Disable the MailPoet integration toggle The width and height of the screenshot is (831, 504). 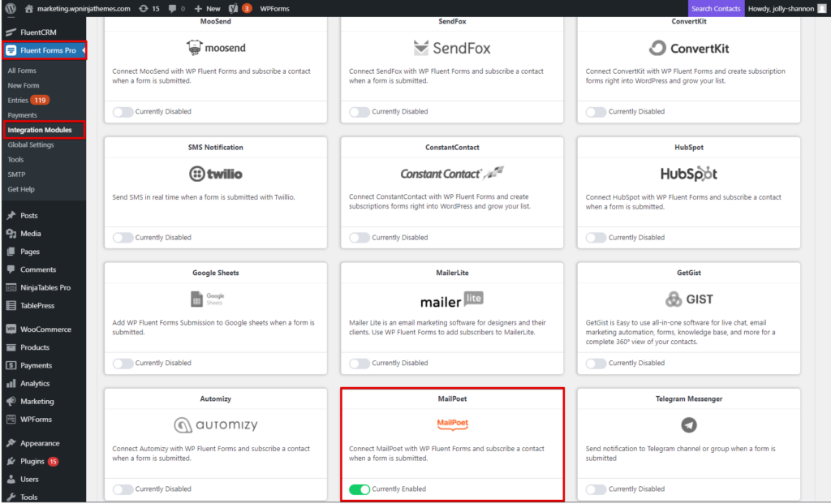click(360, 489)
